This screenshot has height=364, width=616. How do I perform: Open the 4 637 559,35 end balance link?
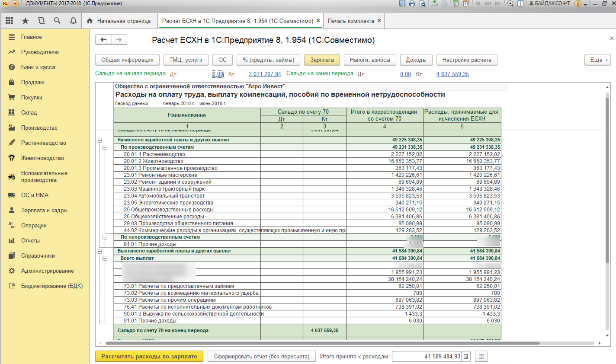(x=452, y=74)
